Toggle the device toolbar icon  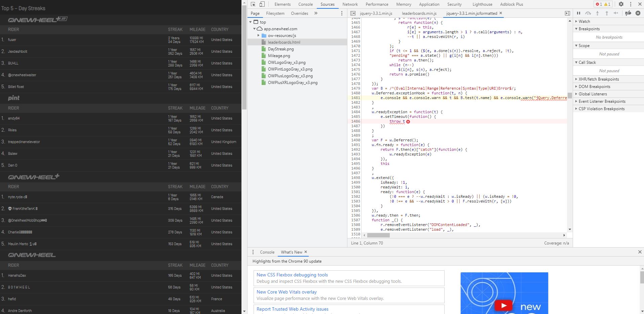pos(262,4)
